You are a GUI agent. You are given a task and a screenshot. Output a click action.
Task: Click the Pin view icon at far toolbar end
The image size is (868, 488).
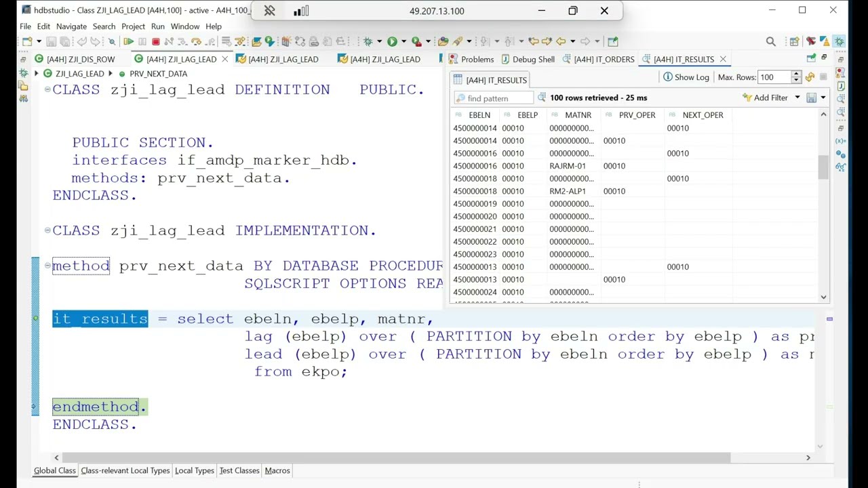coord(612,41)
